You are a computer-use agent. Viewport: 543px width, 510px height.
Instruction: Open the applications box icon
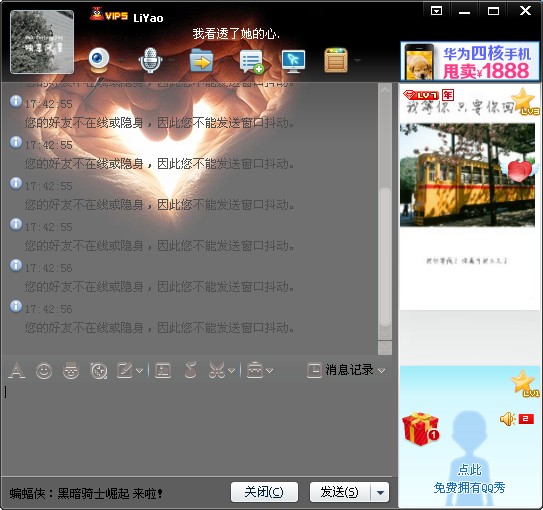(x=336, y=61)
